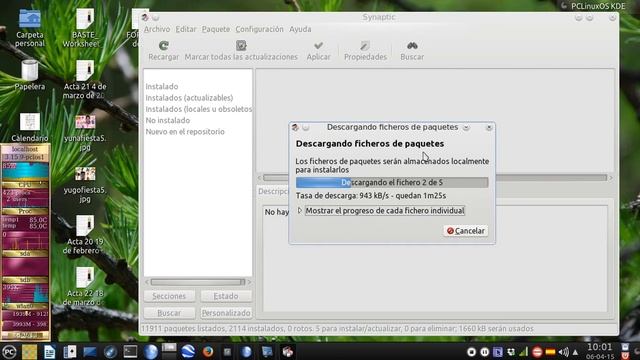This screenshot has height=360, width=640.
Task: Click the Buscar filter button at bottom
Action: pyautogui.click(x=169, y=313)
